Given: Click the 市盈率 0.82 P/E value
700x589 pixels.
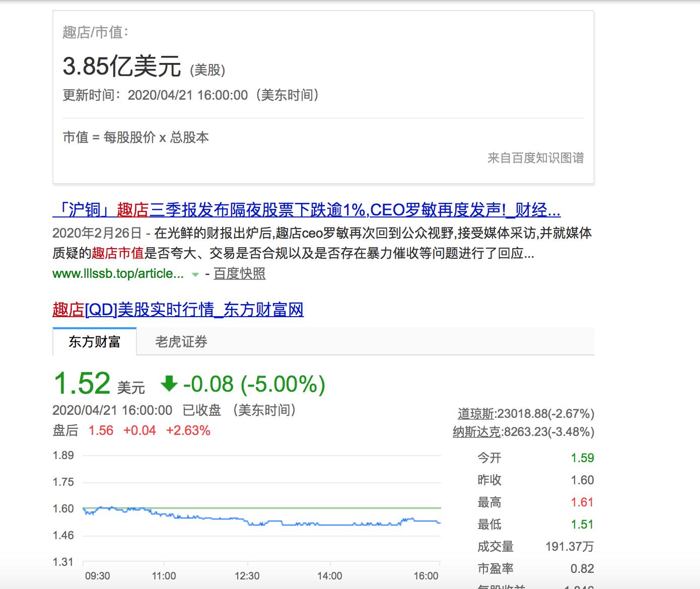Looking at the screenshot, I should pos(582,568).
